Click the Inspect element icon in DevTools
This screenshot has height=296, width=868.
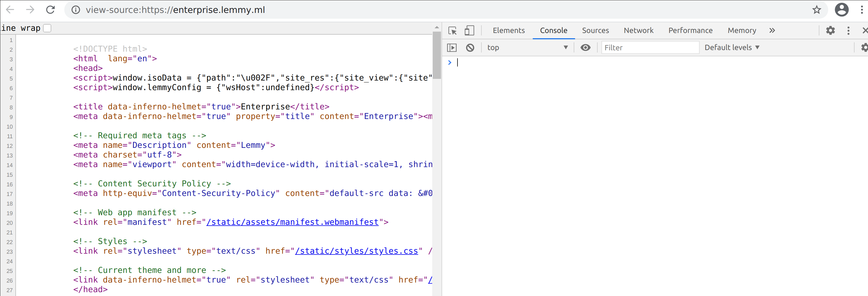(x=452, y=30)
